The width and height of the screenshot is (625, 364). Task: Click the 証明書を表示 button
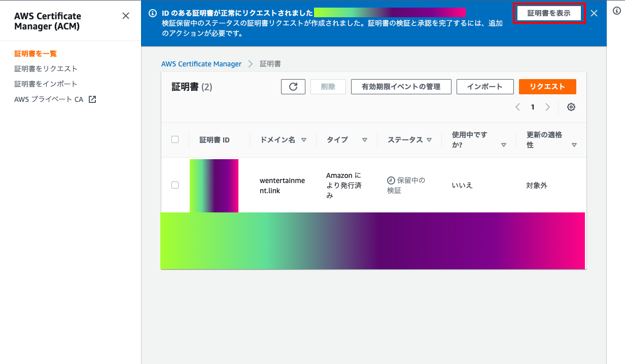pyautogui.click(x=549, y=13)
